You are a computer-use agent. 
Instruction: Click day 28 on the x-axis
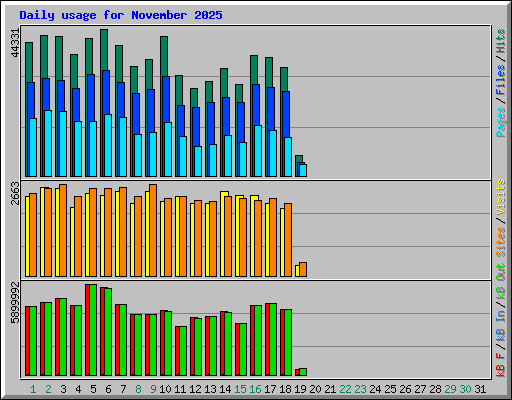coord(435,389)
